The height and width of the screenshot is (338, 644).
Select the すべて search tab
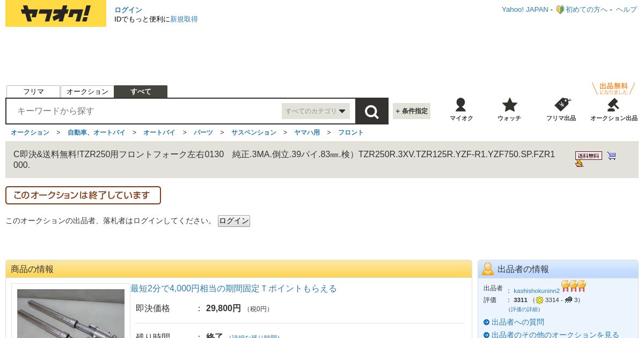(x=141, y=92)
